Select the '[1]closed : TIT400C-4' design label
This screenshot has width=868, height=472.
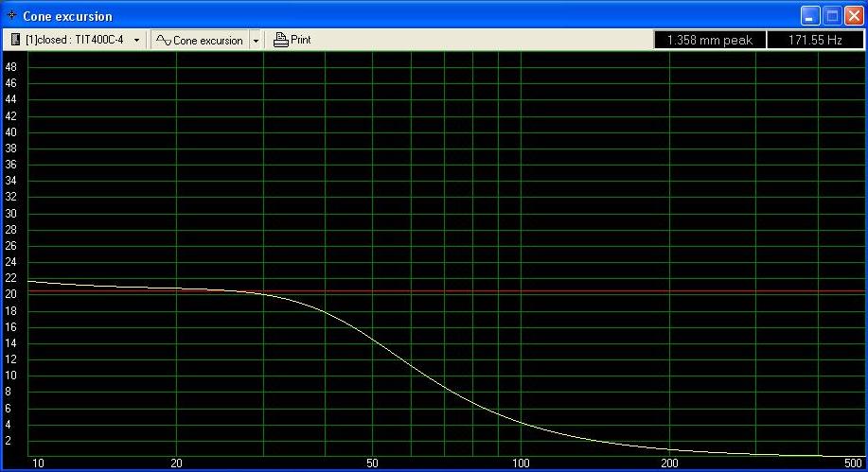pyautogui.click(x=75, y=40)
